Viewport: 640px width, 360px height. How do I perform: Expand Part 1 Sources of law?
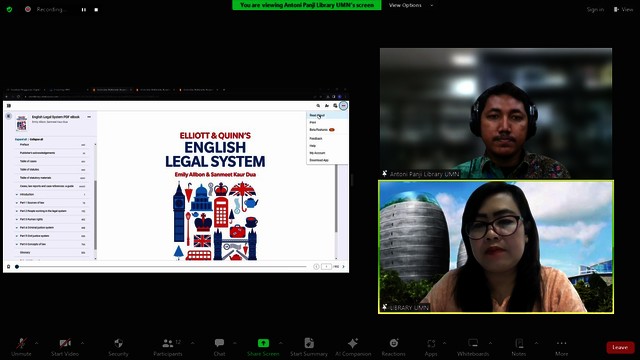[x=17, y=203]
